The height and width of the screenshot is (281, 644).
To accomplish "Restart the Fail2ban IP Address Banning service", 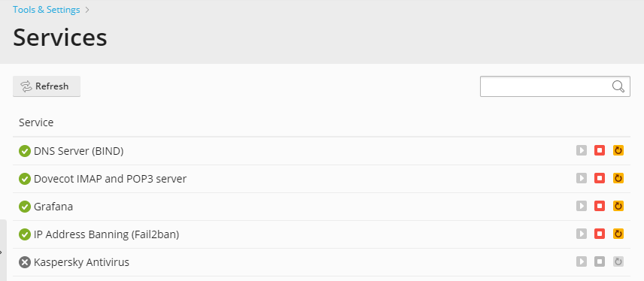I will [618, 234].
